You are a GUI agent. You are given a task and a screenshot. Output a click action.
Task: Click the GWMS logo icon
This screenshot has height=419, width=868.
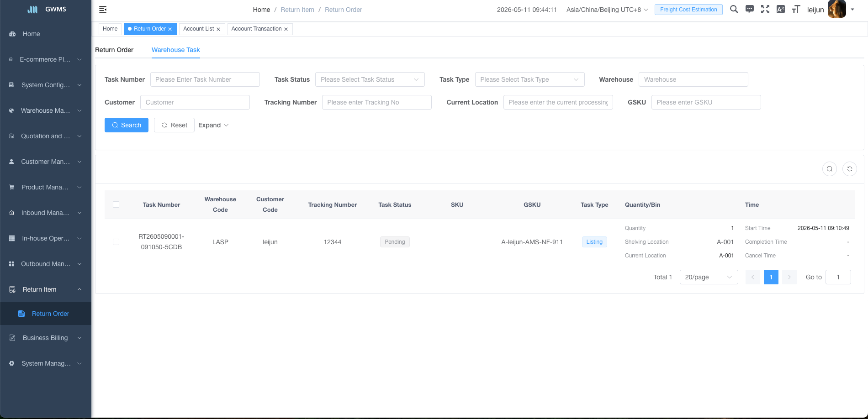pyautogui.click(x=32, y=9)
